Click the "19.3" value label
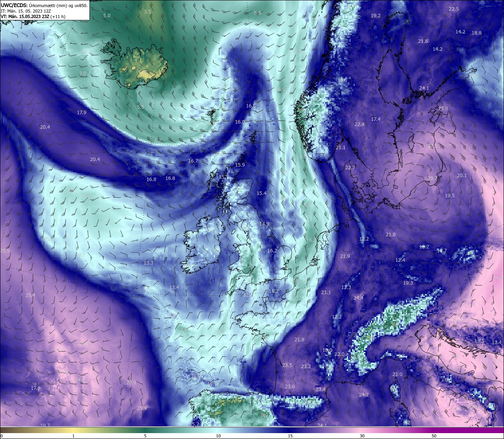 tap(408, 283)
